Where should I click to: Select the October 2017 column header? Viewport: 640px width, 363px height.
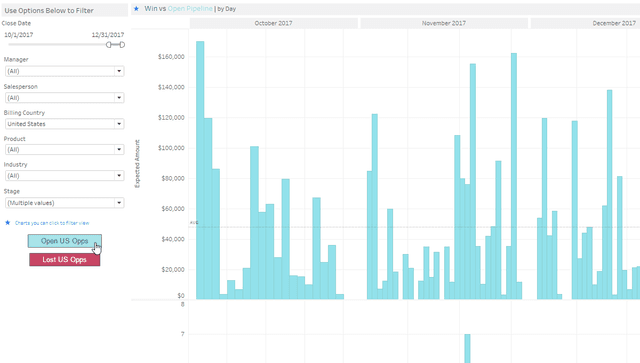coord(273,23)
